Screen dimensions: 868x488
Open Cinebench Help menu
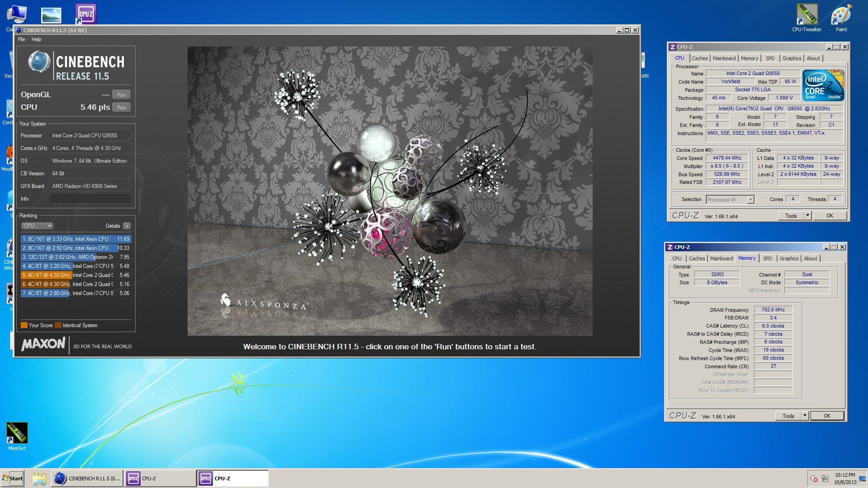coord(36,39)
